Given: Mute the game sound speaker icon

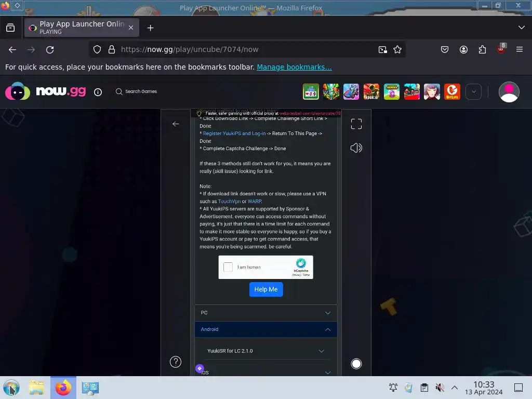Looking at the screenshot, I should (x=356, y=148).
